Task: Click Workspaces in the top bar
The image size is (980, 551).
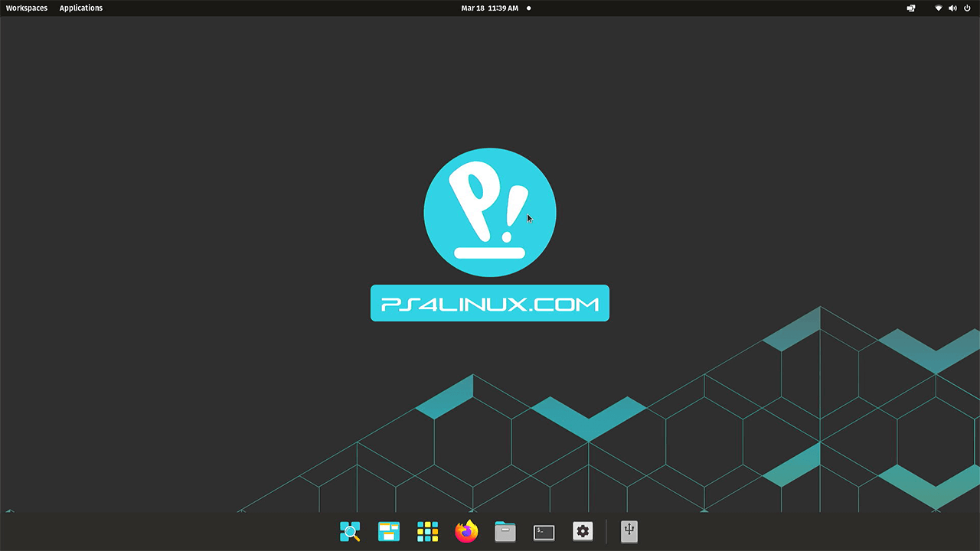Action: 27,8
